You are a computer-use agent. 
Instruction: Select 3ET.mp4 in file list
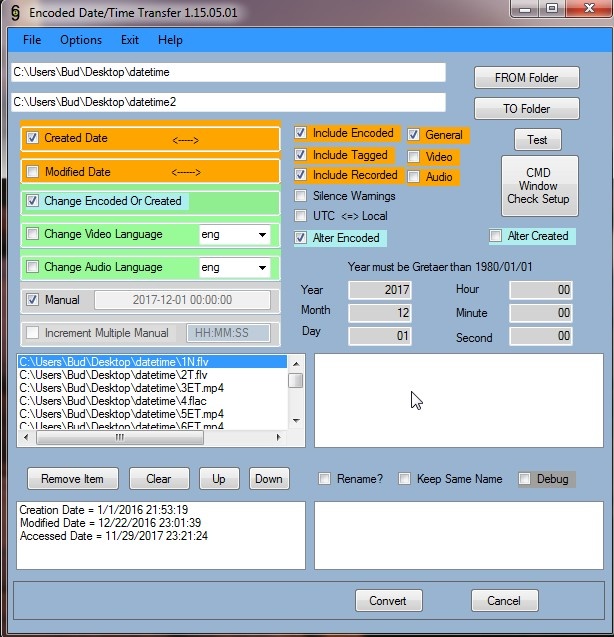152,388
